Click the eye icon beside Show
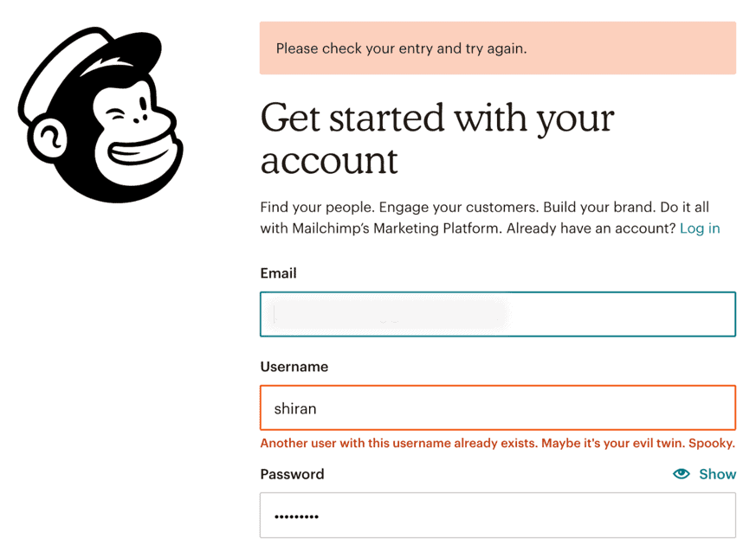This screenshot has height=552, width=756. coord(681,474)
